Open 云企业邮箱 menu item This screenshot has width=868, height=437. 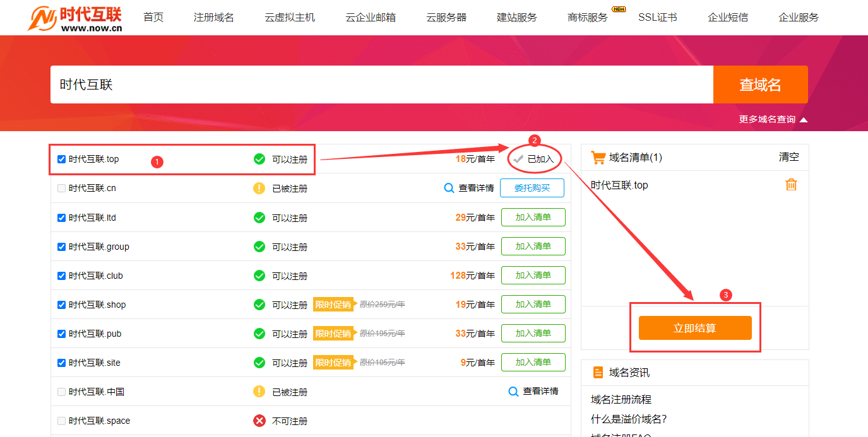371,17
